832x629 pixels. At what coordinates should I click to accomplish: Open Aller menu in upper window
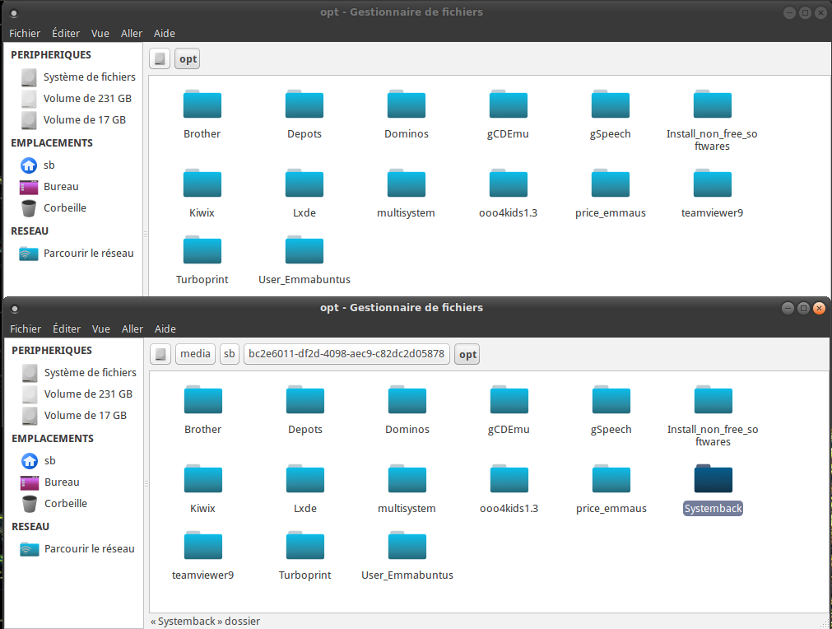click(132, 33)
